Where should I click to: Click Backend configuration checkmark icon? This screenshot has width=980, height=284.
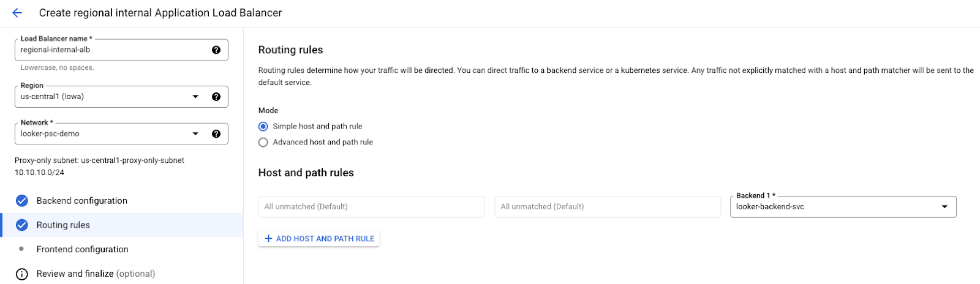(x=22, y=201)
